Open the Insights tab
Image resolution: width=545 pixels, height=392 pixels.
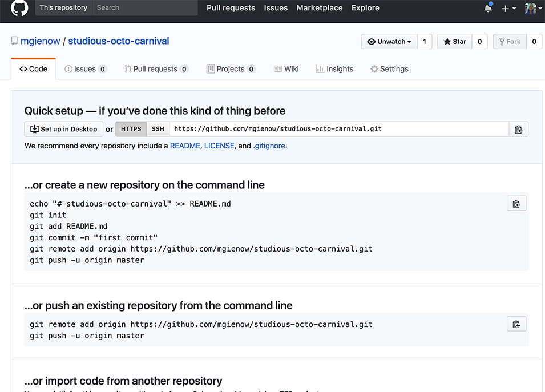(334, 69)
